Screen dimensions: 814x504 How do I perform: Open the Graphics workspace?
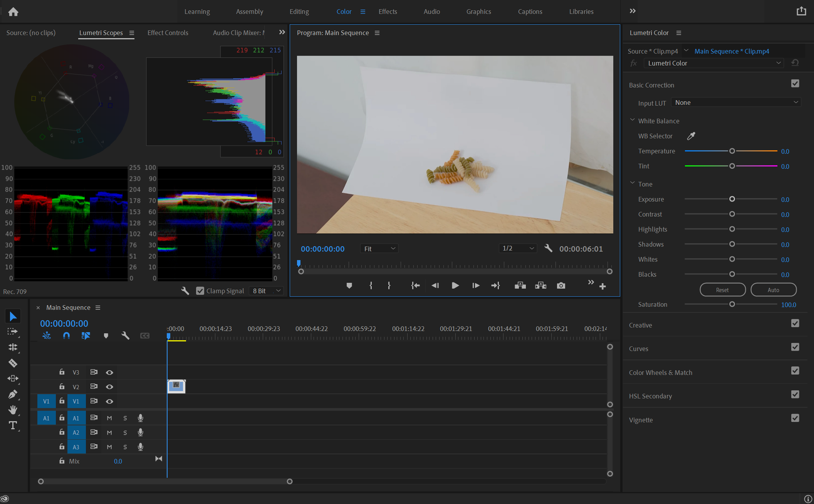click(x=478, y=12)
